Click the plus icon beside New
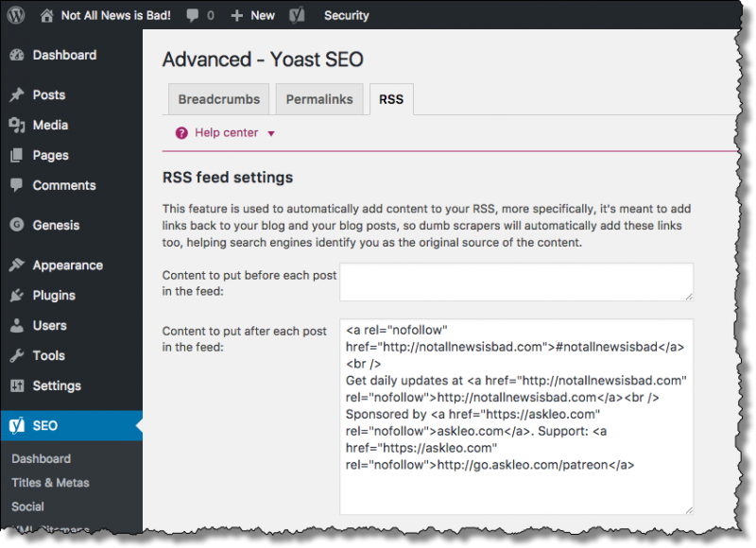Image resolution: width=756 pixels, height=548 pixels. pyautogui.click(x=236, y=15)
